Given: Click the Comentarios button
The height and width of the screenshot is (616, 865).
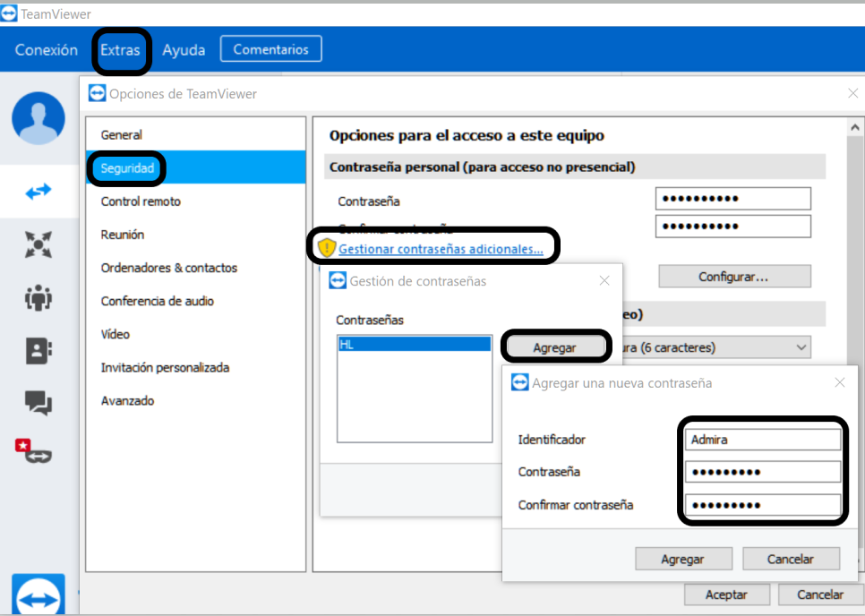Looking at the screenshot, I should (270, 50).
